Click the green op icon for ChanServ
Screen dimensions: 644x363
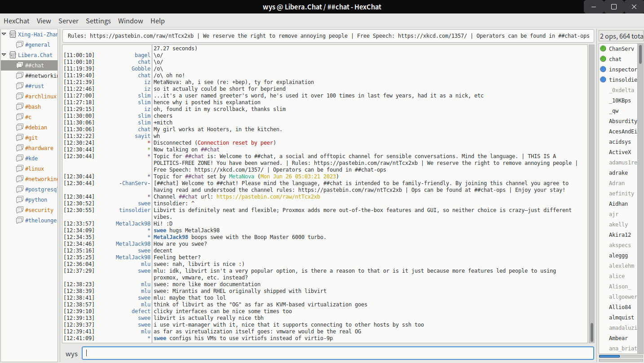click(603, 49)
